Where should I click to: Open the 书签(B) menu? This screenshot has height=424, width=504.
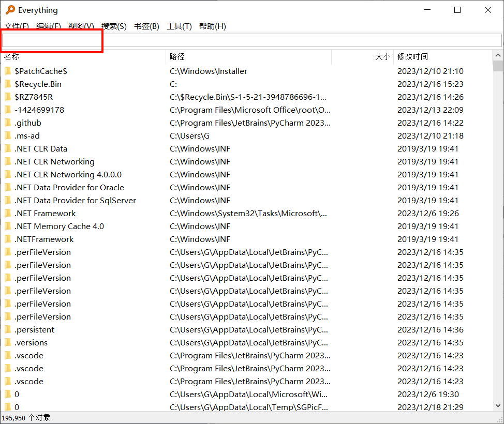click(146, 26)
